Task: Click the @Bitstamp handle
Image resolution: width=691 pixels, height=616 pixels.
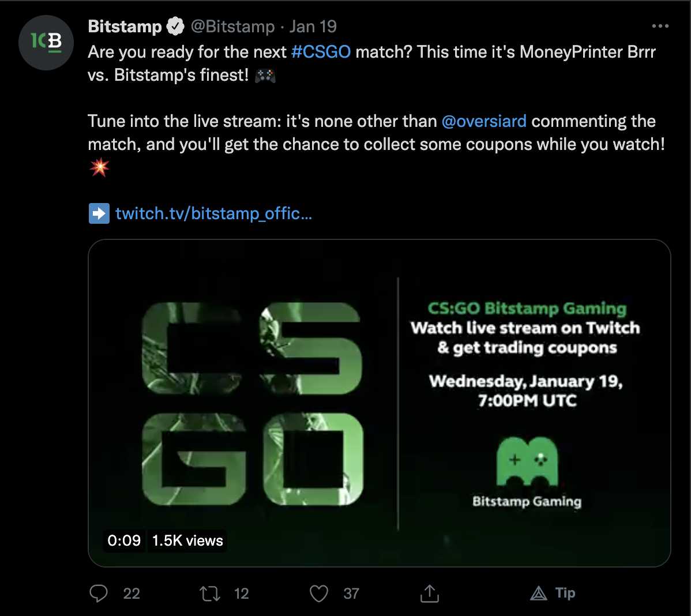Action: click(232, 27)
